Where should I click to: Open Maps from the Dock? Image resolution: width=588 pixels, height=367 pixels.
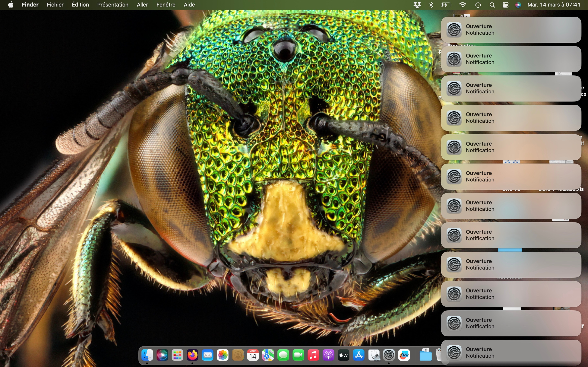pos(268,355)
